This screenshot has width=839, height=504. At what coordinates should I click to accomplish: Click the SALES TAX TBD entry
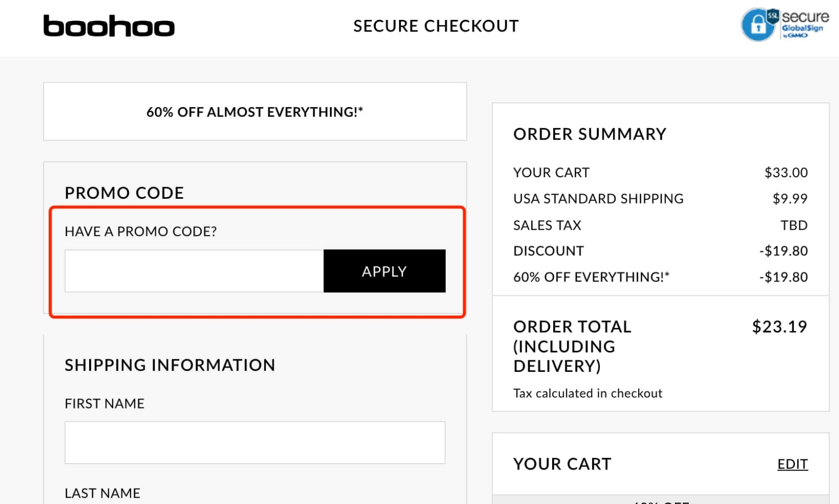point(655,225)
